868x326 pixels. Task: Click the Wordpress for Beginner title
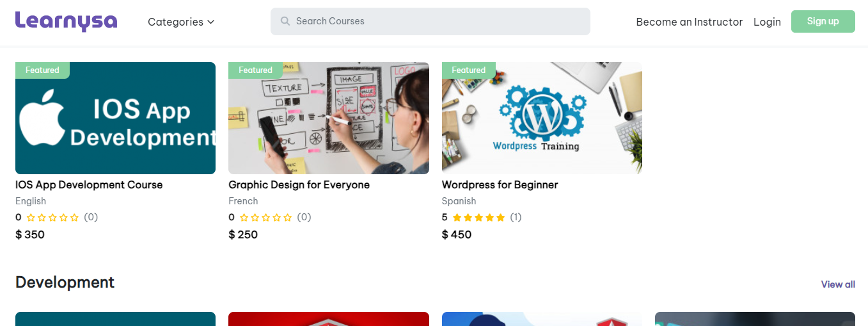click(x=500, y=184)
